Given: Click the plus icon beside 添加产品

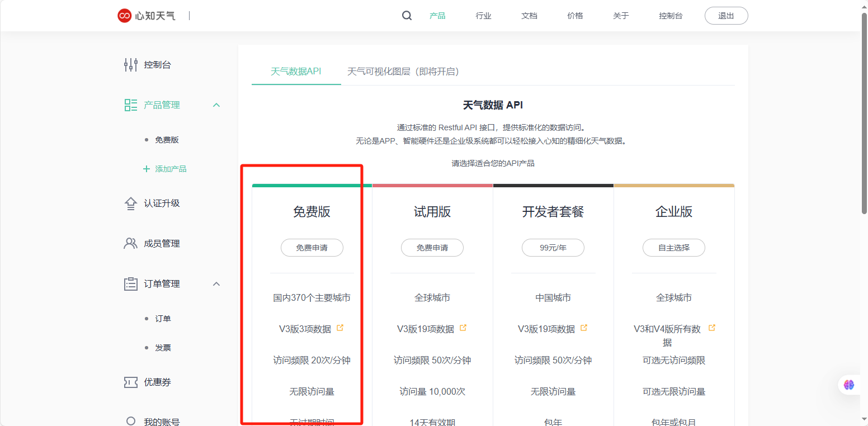Looking at the screenshot, I should [x=147, y=169].
